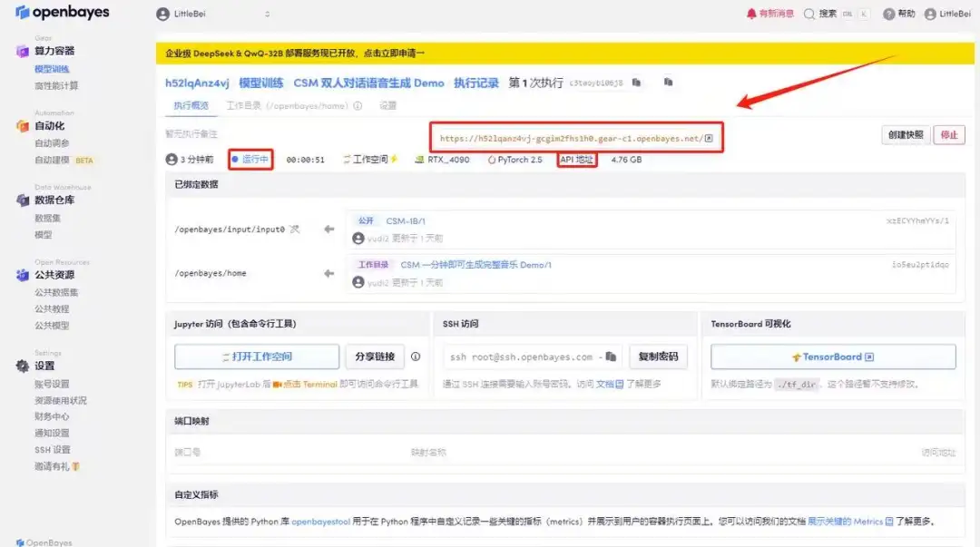Click the search magnifier icon in the top bar
980x547 pixels.
tap(809, 14)
